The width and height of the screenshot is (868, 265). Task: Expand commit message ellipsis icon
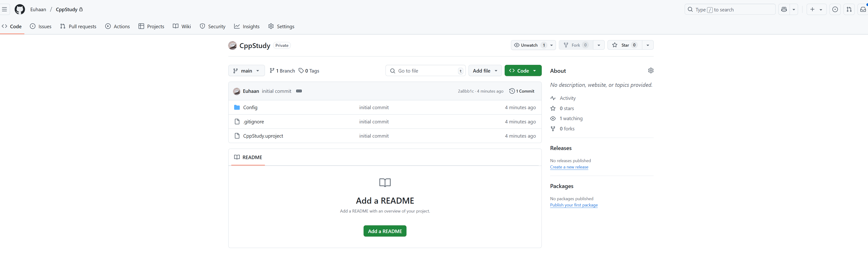299,91
